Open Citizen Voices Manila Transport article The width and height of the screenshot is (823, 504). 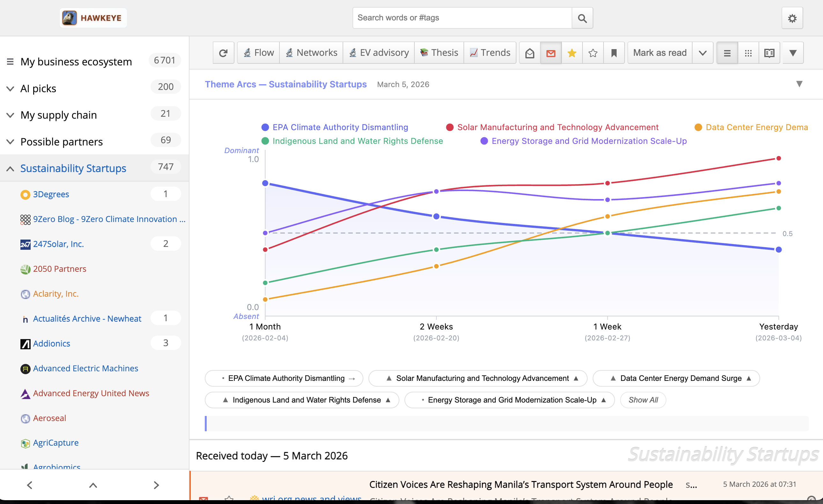coord(521,485)
